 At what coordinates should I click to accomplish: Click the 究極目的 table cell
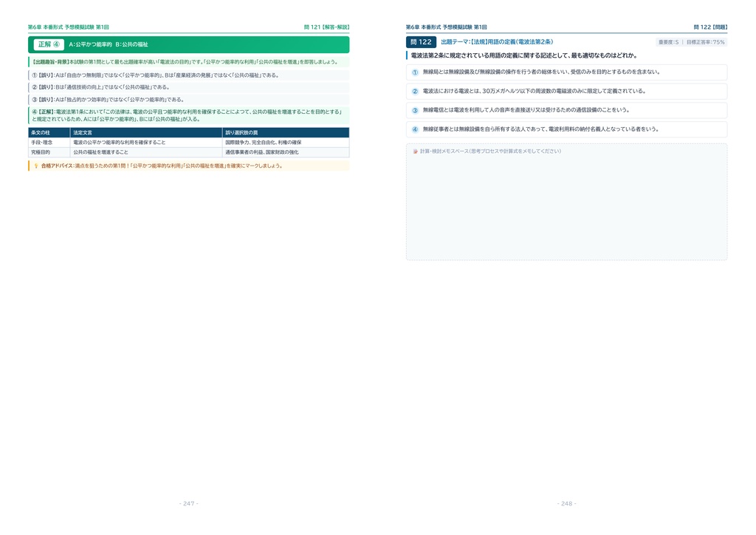[x=49, y=152]
